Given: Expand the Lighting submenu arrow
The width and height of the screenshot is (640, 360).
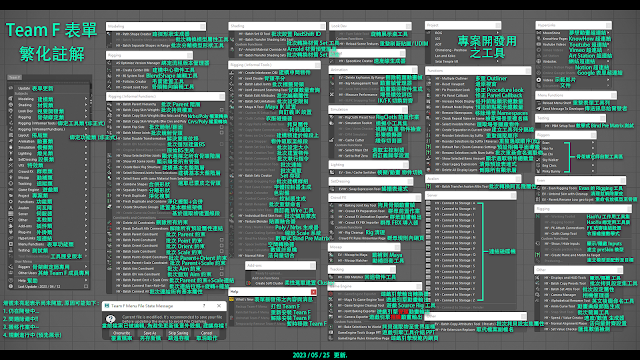Looking at the screenshot, I should (x=86, y=153).
